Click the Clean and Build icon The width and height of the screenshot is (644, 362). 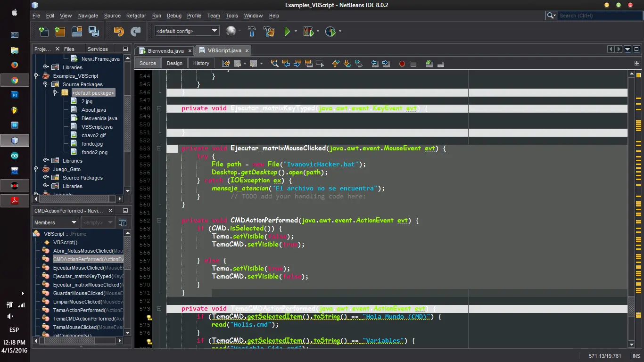[269, 32]
